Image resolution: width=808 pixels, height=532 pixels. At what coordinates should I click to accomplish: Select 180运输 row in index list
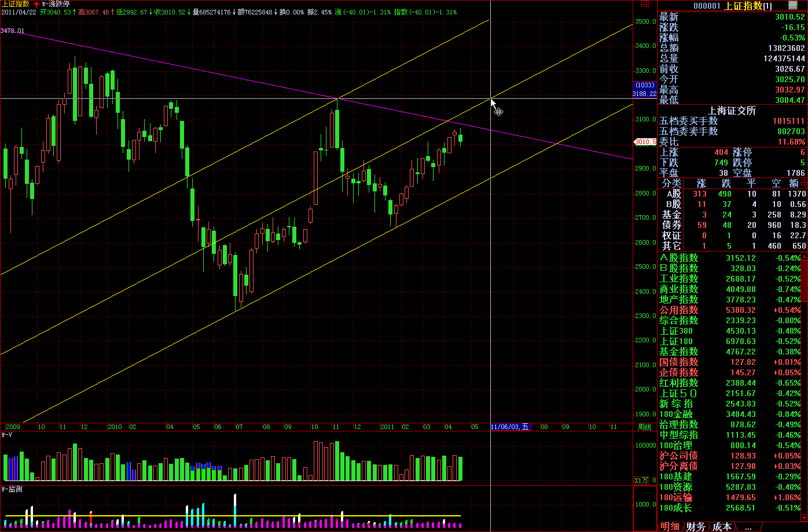[675, 497]
